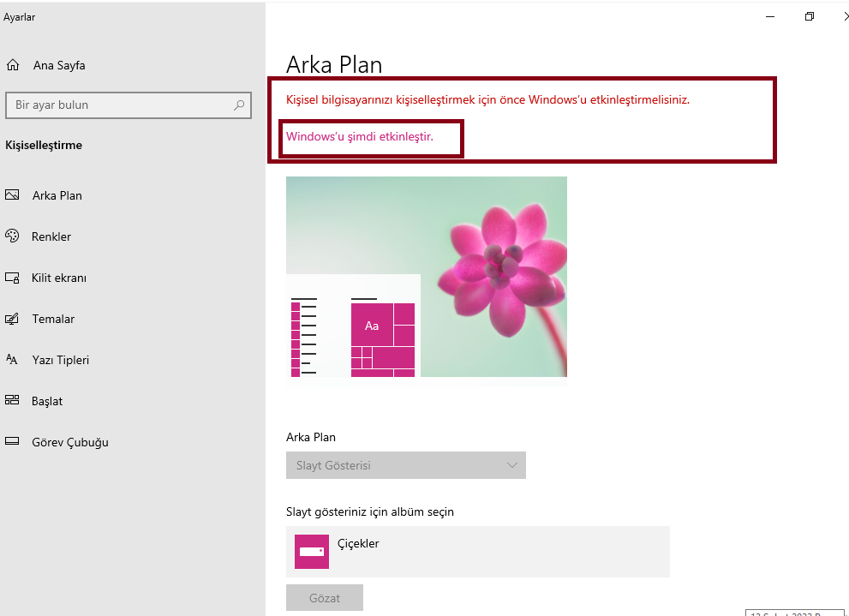
Task: Click the Kilit ekranı lock screen icon
Action: [x=12, y=278]
